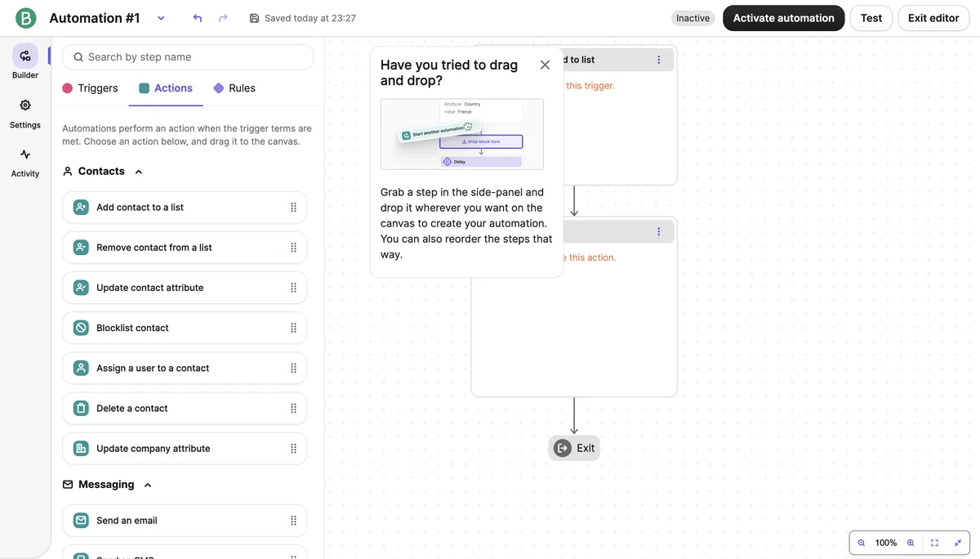The image size is (980, 559).
Task: Click drag handle of Assign a user to a contact
Action: point(293,368)
